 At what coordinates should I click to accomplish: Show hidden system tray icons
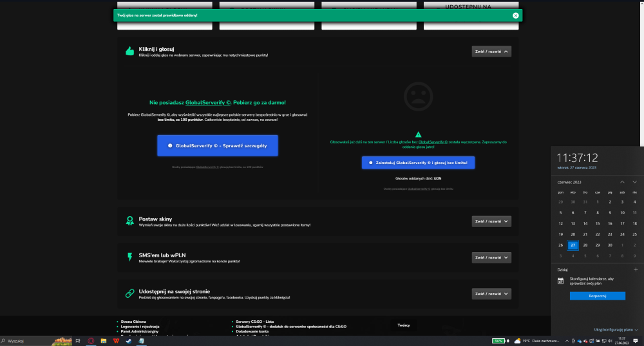click(567, 341)
